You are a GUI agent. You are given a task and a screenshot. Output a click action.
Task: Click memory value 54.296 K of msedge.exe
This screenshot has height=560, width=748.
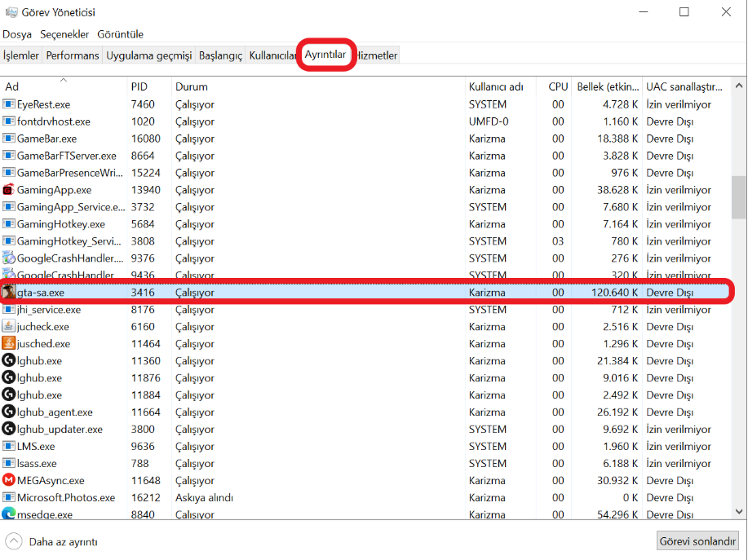pos(617,514)
